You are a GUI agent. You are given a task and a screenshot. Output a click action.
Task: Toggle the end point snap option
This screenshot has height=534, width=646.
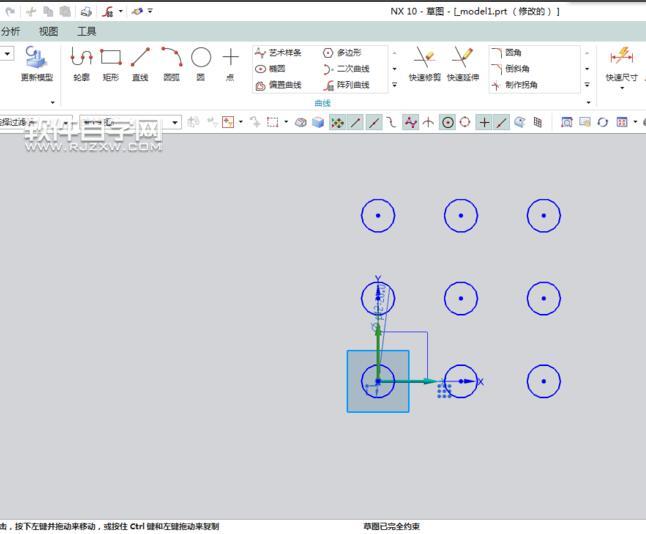coord(356,122)
